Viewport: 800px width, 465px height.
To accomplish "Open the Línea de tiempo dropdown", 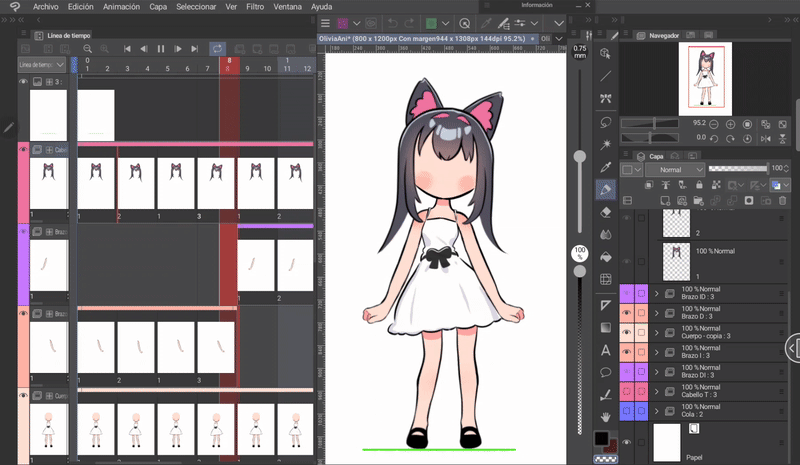I will (x=41, y=65).
